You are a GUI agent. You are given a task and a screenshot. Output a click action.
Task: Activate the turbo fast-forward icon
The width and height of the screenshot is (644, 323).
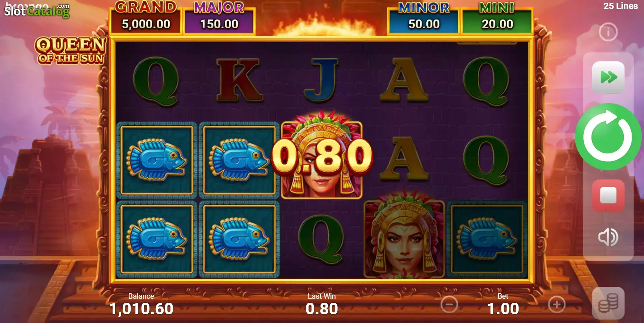[608, 78]
